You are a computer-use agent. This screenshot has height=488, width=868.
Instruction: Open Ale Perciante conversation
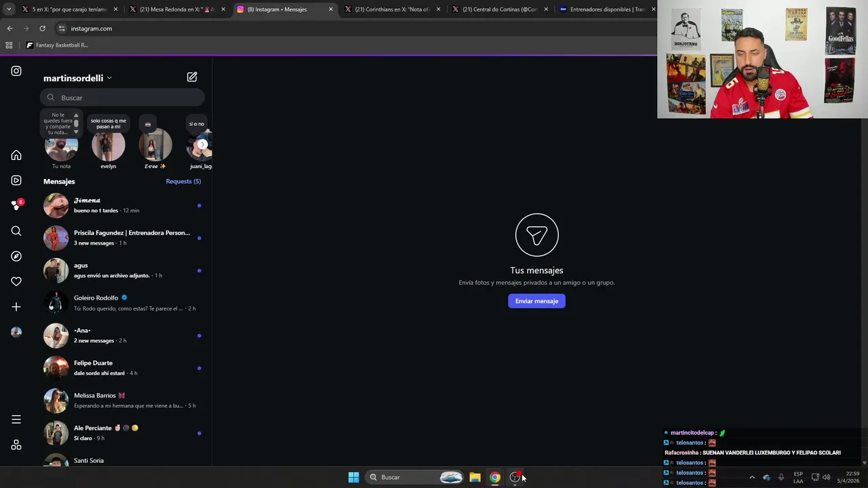[x=122, y=433]
